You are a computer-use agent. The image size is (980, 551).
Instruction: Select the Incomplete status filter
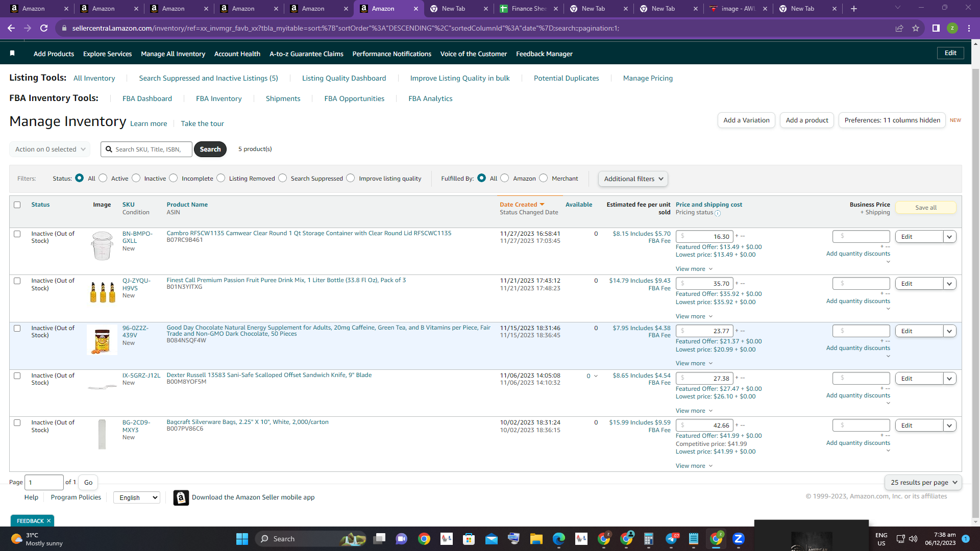pos(174,178)
